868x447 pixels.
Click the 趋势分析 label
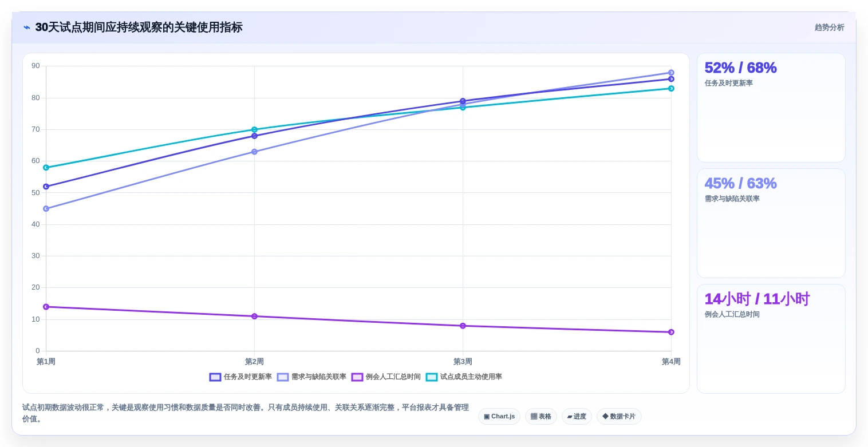(829, 27)
